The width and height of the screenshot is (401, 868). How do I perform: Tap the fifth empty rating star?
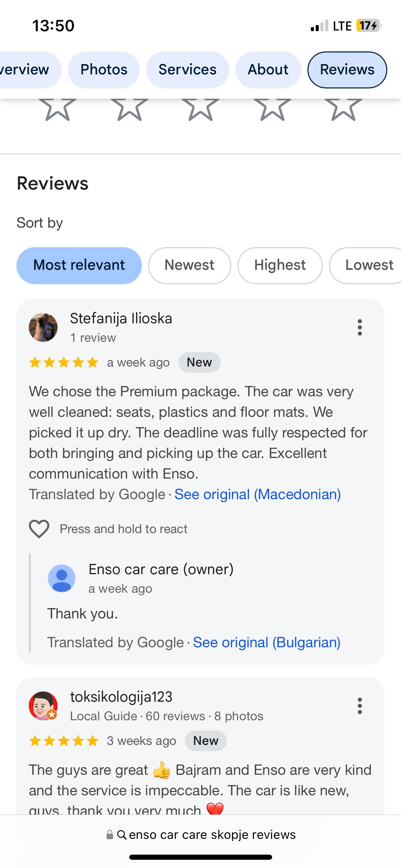343,108
